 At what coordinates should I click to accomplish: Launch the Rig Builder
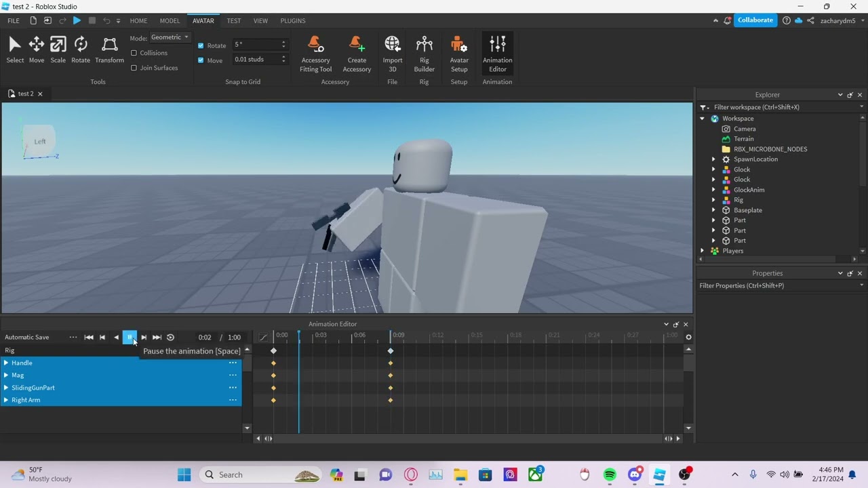(x=425, y=54)
